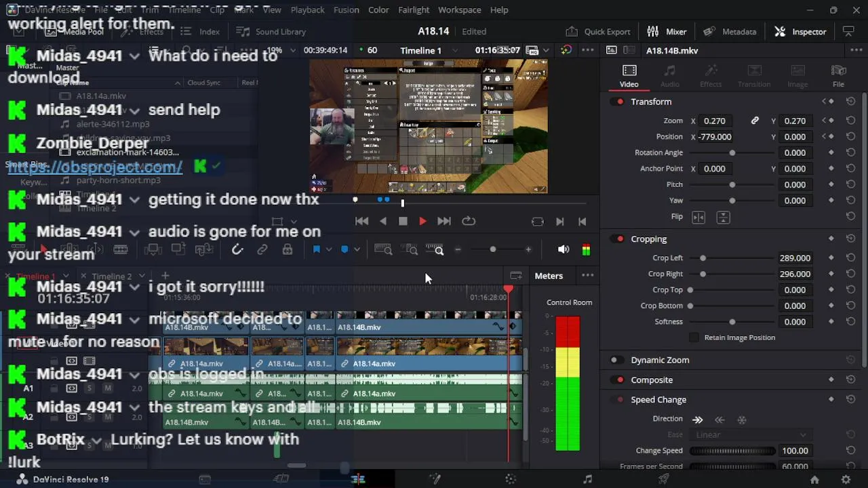868x488 pixels.
Task: Expand the Composite section
Action: pos(652,380)
